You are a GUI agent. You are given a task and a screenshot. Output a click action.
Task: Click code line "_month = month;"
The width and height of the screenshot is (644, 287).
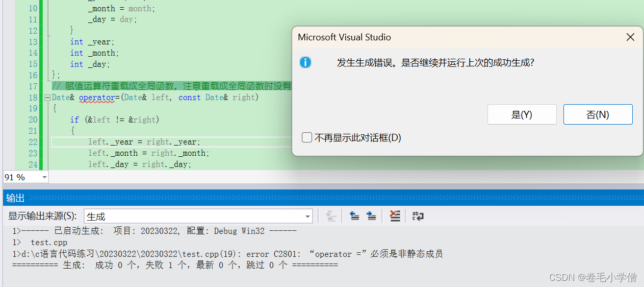121,8
